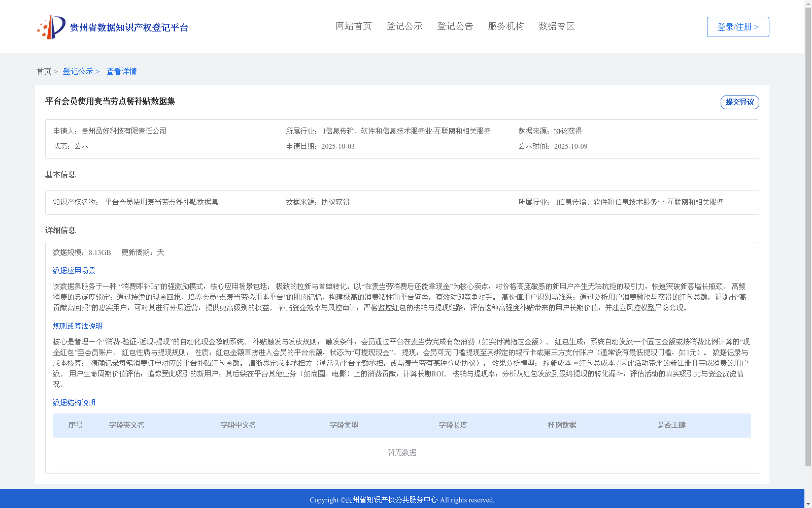Select the page heading 平台会员使用麦当劳点餐补贴数据集
Viewport: 812px width, 508px height.
[110, 101]
